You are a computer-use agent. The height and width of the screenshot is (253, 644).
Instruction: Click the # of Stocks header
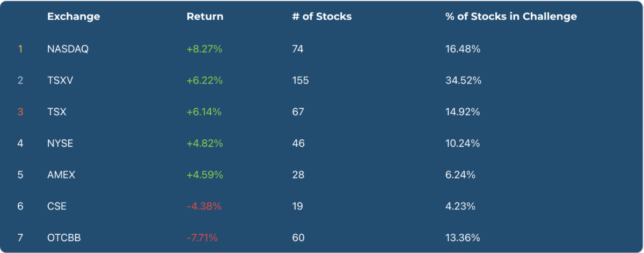(322, 17)
